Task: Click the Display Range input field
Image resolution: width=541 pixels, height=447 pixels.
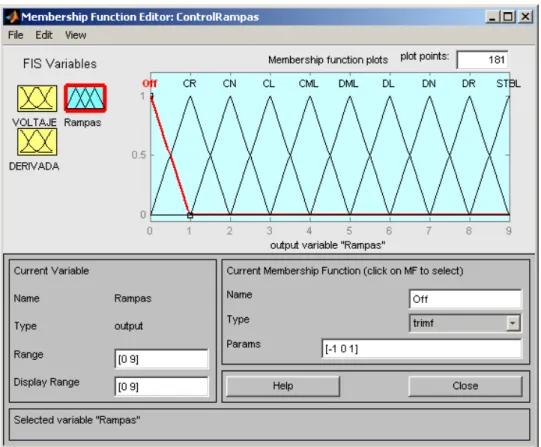Action: click(161, 386)
